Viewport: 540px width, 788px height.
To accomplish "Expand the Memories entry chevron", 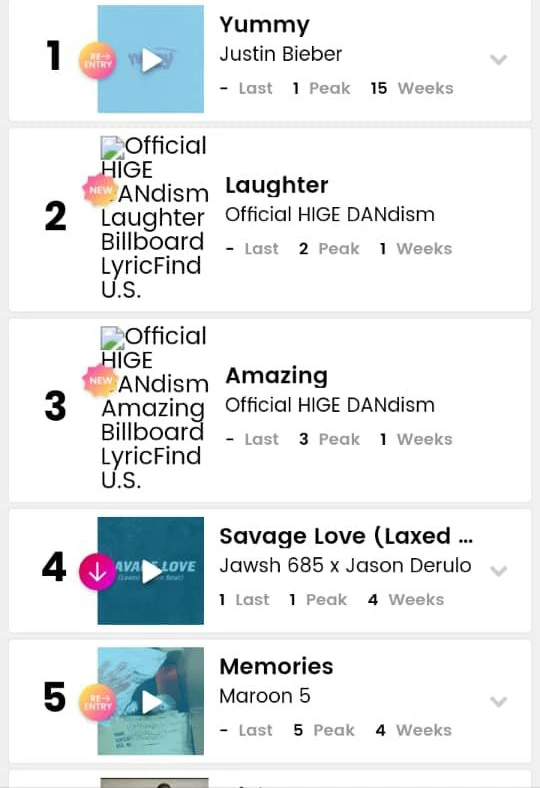I will tap(498, 701).
